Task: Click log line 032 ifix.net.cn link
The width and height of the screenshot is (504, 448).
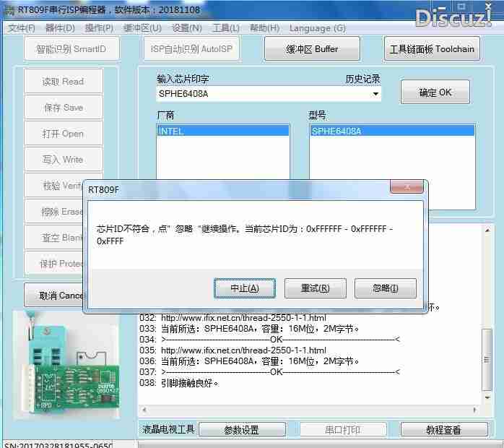Action: [x=243, y=318]
